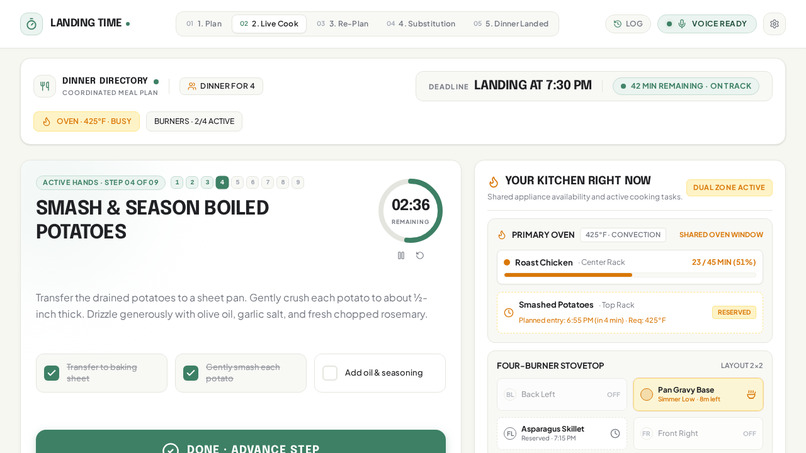
Task: Click the Active Hands Step 04 of 09 badge
Action: [x=101, y=182]
